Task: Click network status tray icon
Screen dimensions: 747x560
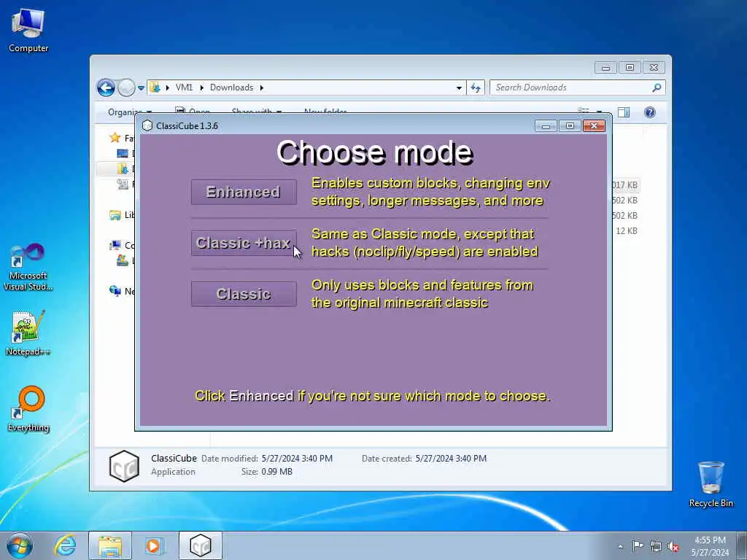Action: pos(656,546)
